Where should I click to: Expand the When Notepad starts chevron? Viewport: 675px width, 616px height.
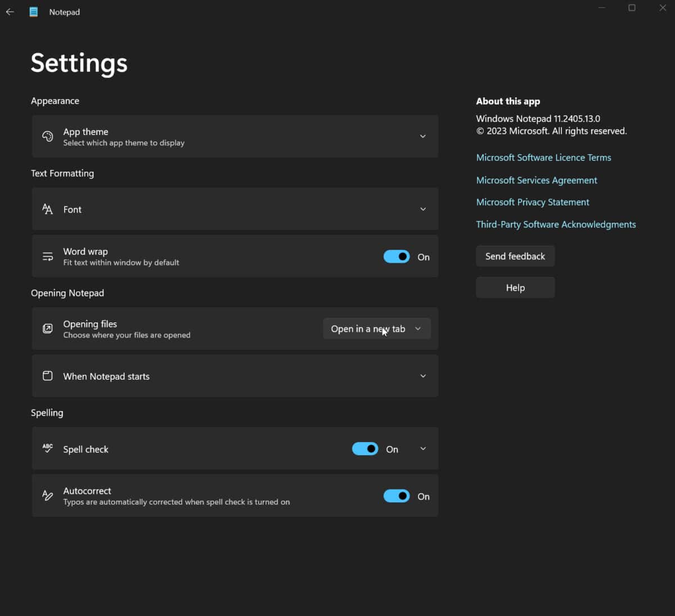tap(423, 376)
